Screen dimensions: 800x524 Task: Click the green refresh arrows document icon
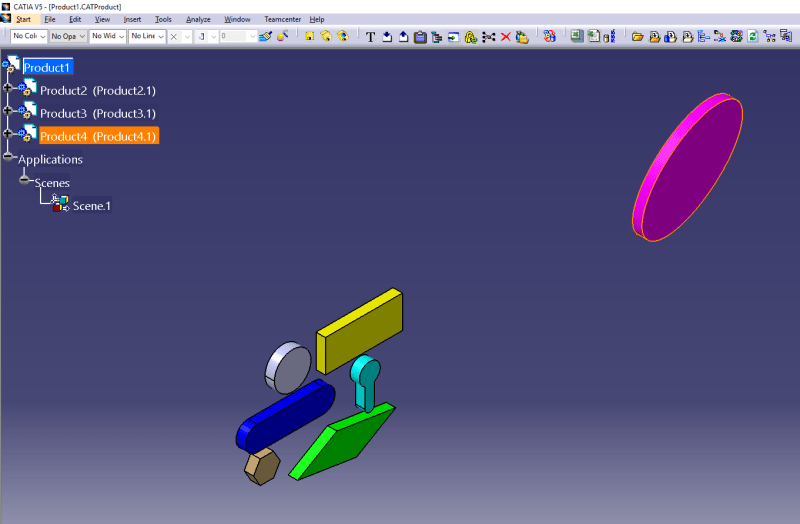click(x=753, y=36)
